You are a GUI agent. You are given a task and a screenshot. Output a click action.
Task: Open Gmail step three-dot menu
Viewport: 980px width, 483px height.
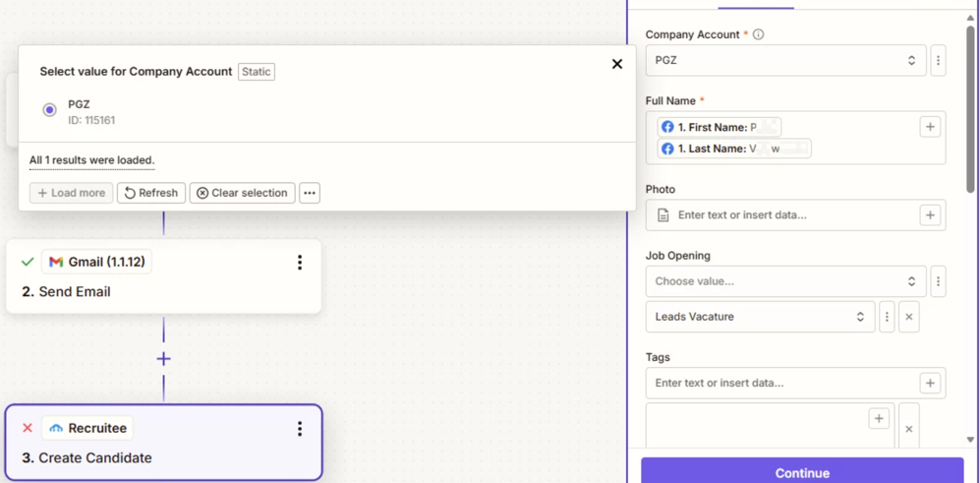point(300,263)
